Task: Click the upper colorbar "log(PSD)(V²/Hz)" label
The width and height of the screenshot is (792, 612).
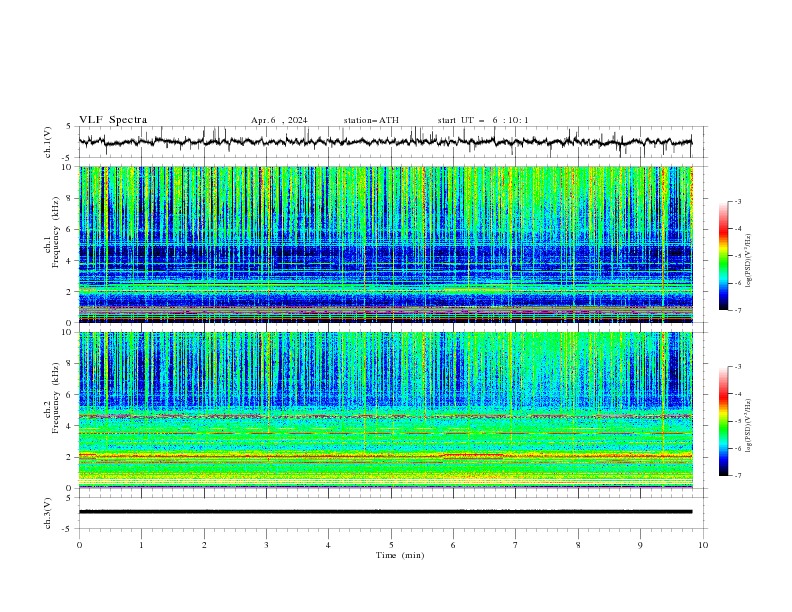Action: [749, 261]
